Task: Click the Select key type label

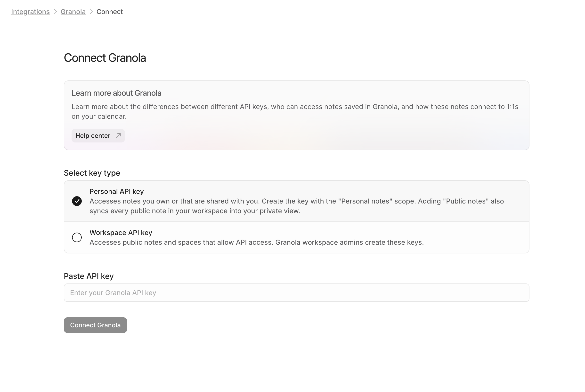Action: click(x=92, y=173)
